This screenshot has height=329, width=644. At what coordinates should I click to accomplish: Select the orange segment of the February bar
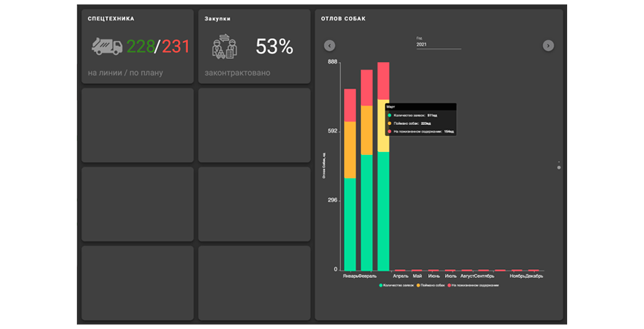point(367,130)
